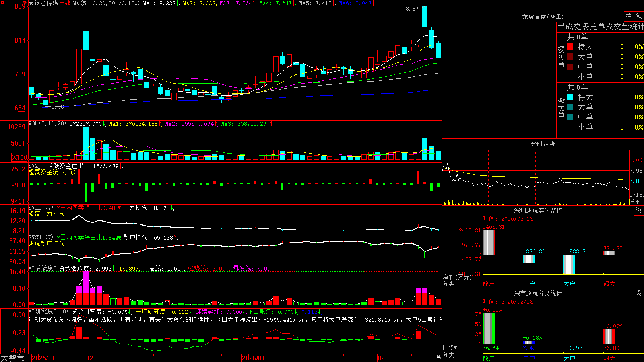
Task: Click the 深市超赢分类统计 panel title
Action: (538, 293)
